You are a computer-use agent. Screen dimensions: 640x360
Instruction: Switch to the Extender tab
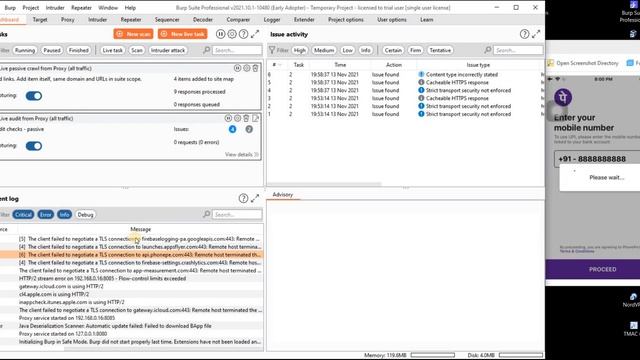click(304, 20)
